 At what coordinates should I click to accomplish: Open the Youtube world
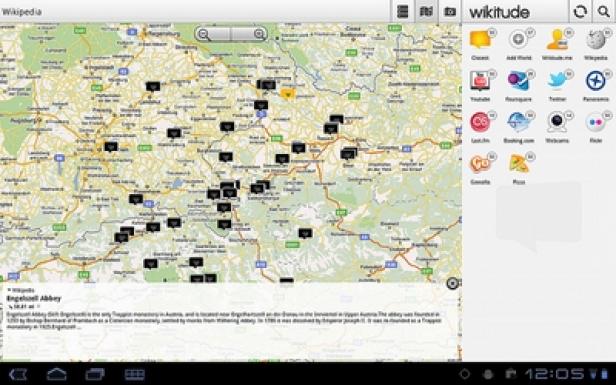click(x=480, y=81)
